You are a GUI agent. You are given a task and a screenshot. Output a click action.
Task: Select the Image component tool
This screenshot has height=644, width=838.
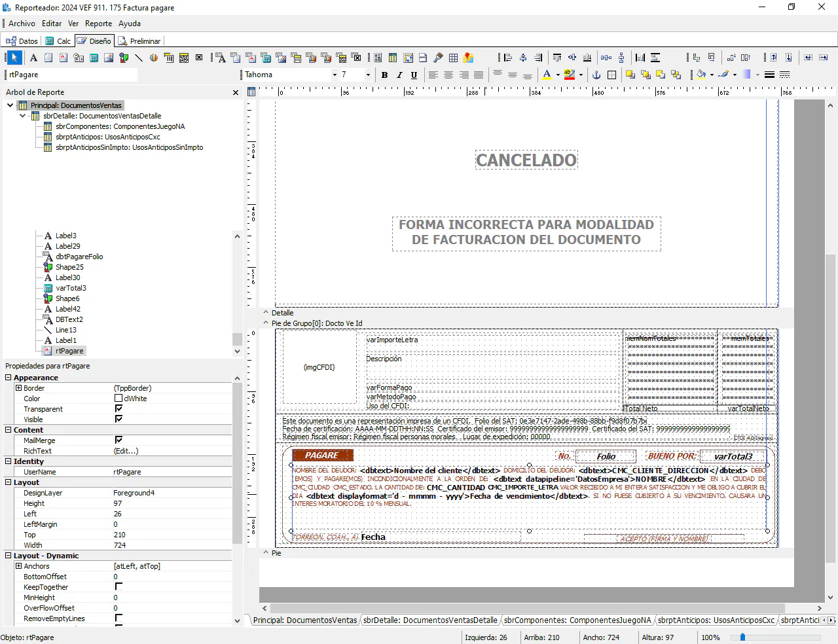pos(109,58)
